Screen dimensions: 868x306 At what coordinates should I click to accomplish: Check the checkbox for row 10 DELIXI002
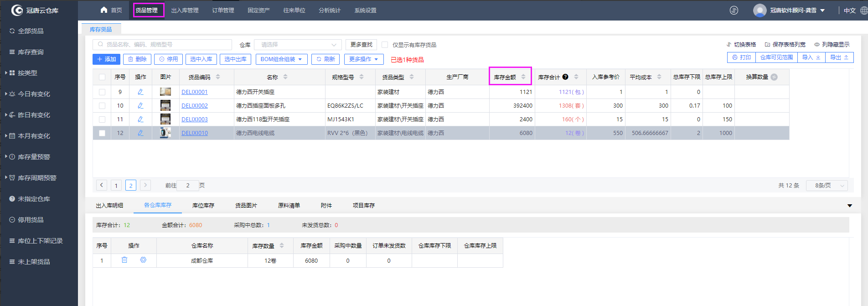102,106
